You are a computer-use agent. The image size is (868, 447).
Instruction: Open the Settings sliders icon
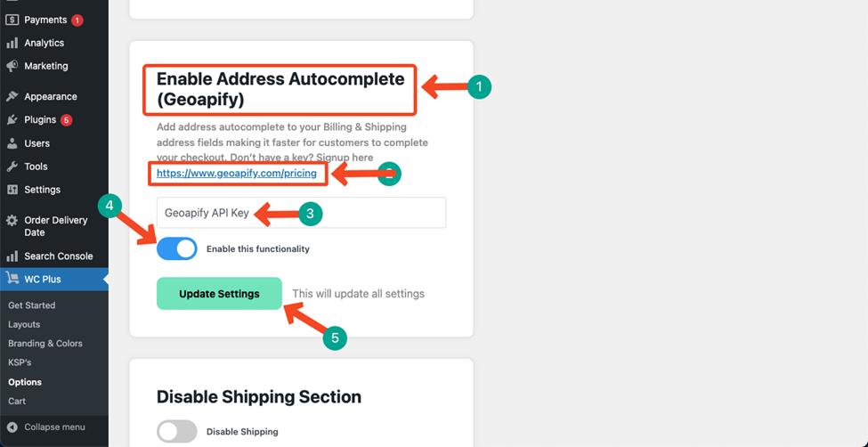click(x=12, y=190)
